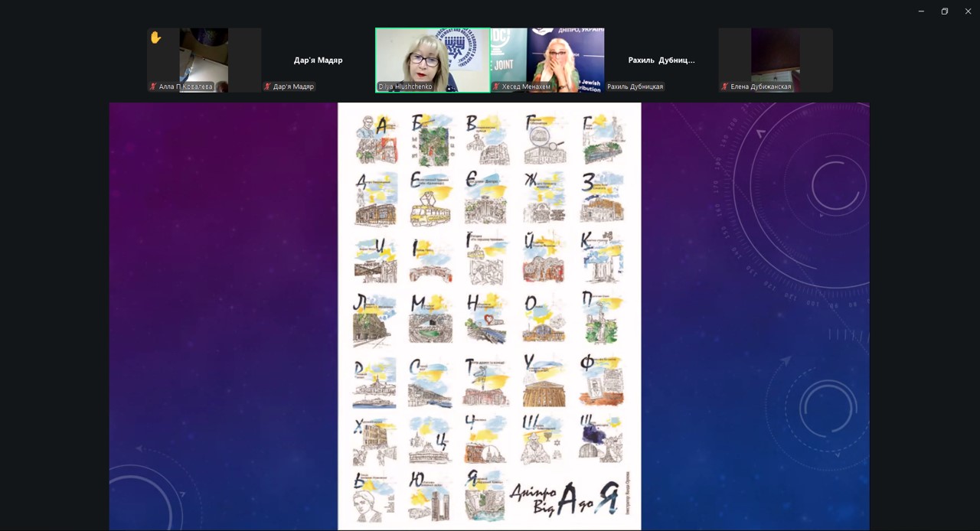Image resolution: width=980 pixels, height=531 pixels.
Task: Click the raised hand icon on Алла Ковалева's tile
Action: (155, 37)
